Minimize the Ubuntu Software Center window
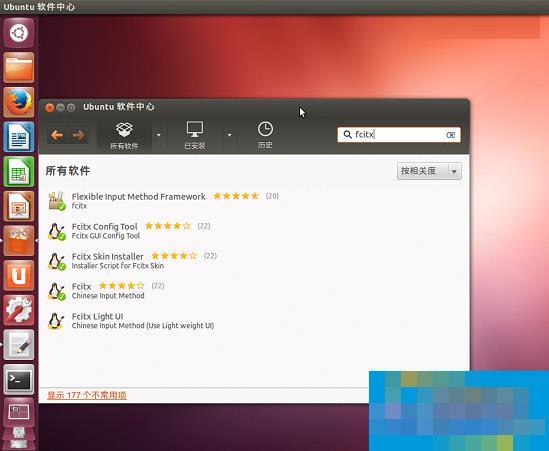Image resolution: width=549 pixels, height=451 pixels. 60,107
